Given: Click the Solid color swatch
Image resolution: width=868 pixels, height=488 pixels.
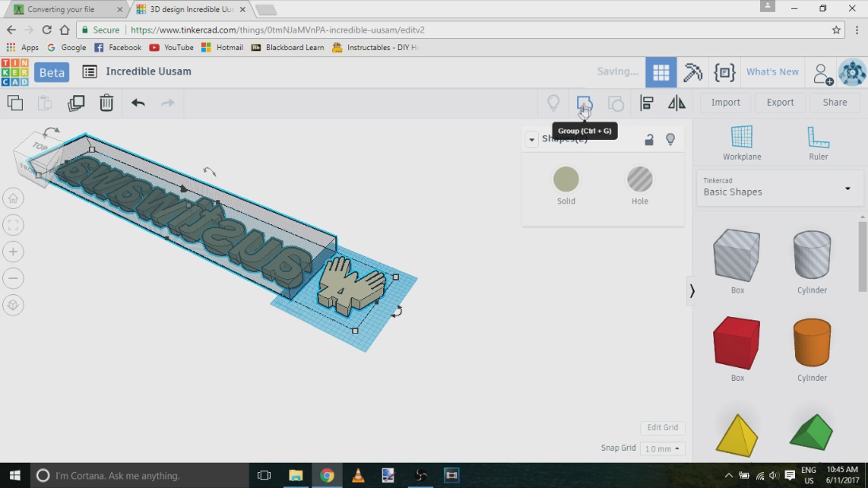Looking at the screenshot, I should (x=566, y=179).
